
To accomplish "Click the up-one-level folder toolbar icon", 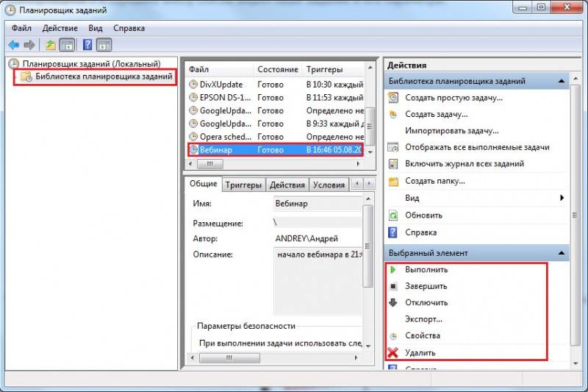I will pos(51,45).
